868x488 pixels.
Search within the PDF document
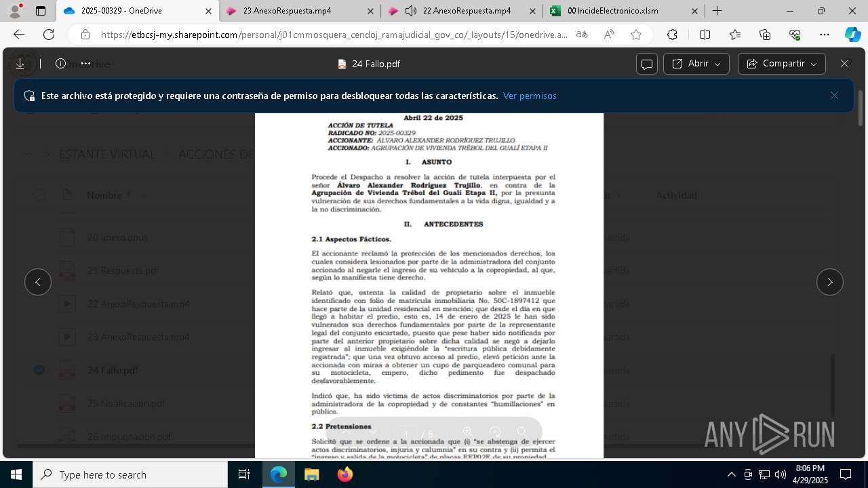[x=521, y=432]
